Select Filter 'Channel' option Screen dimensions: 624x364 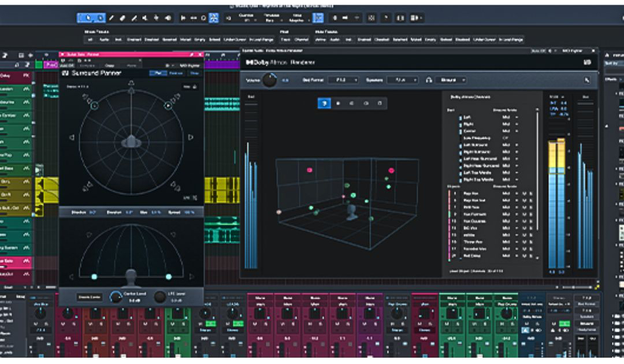301,40
